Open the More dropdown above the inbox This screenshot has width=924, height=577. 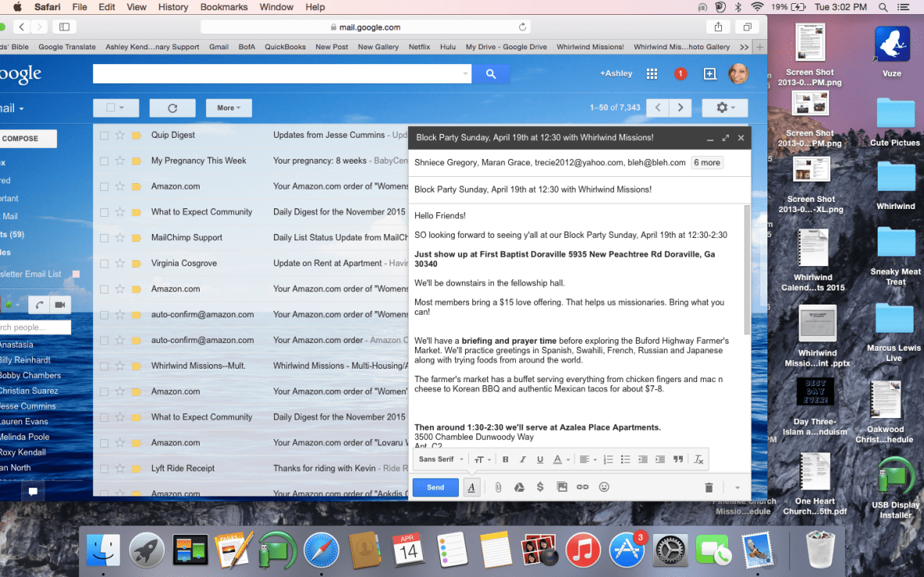[228, 107]
